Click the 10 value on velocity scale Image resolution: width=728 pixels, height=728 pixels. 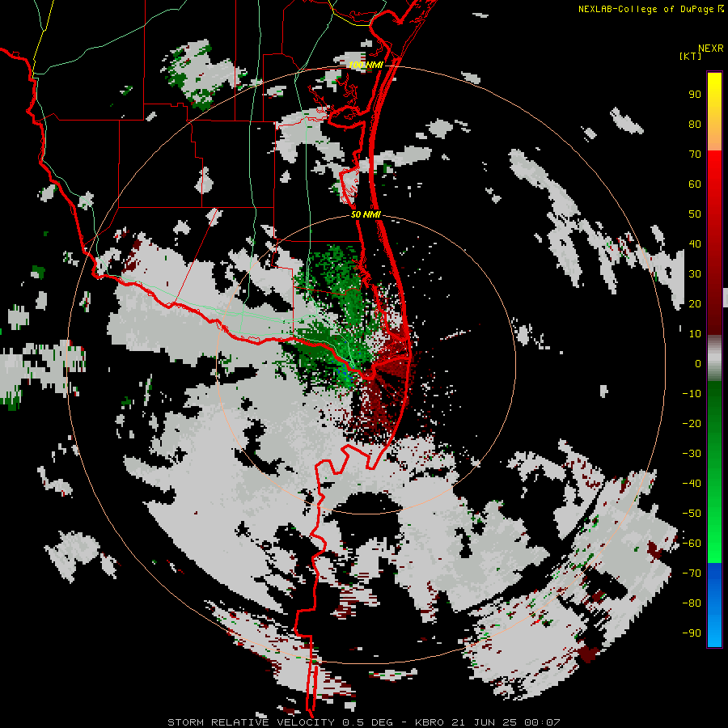pos(695,334)
